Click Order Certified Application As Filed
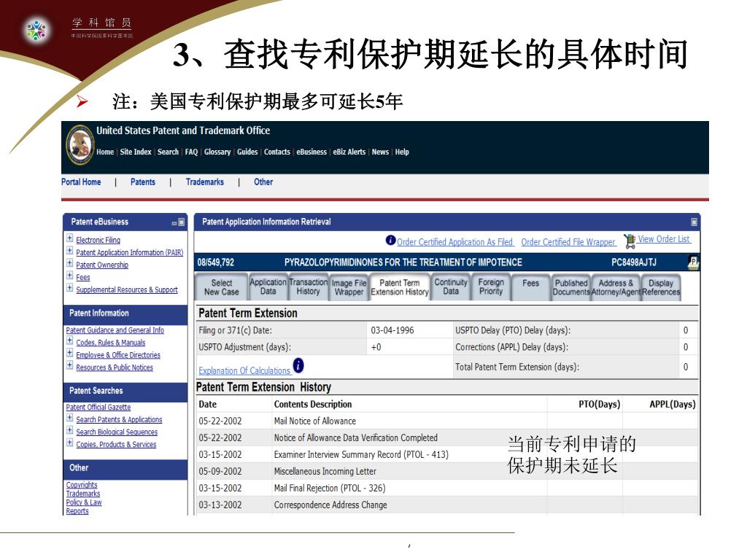747x560 pixels. coord(455,242)
